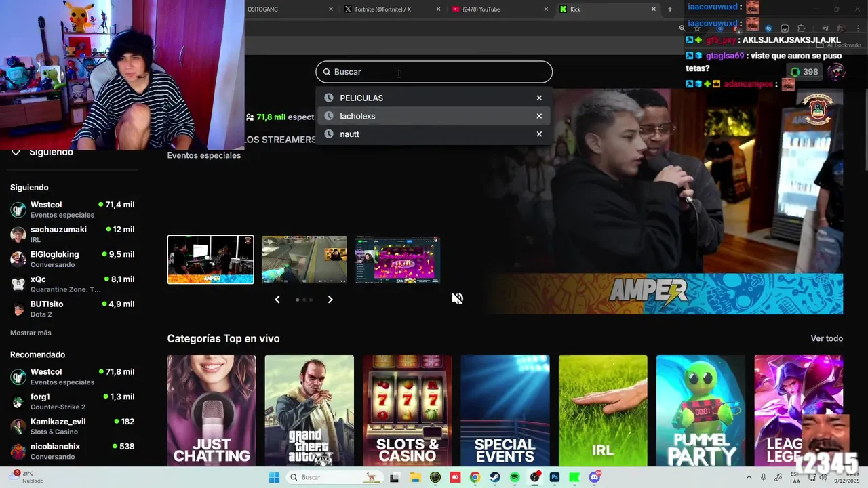Select the AMPER stream thumbnail
The image size is (868, 488).
pos(210,260)
